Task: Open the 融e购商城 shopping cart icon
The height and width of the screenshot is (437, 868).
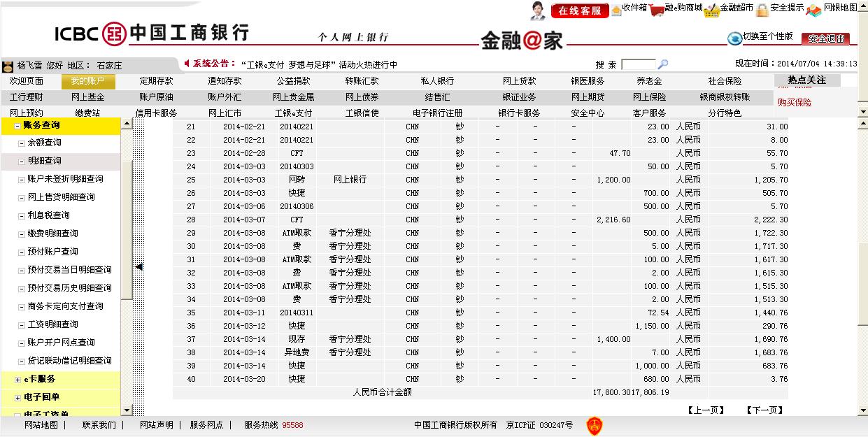Action: (656, 10)
